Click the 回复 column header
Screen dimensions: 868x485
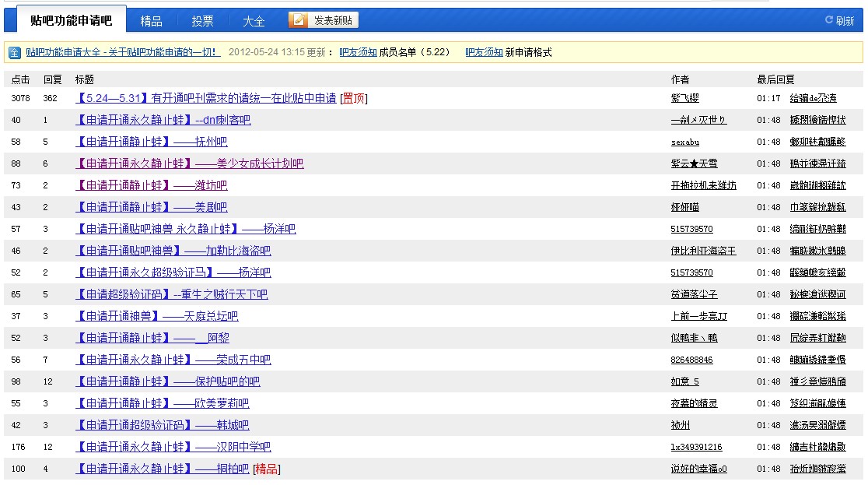(x=53, y=79)
